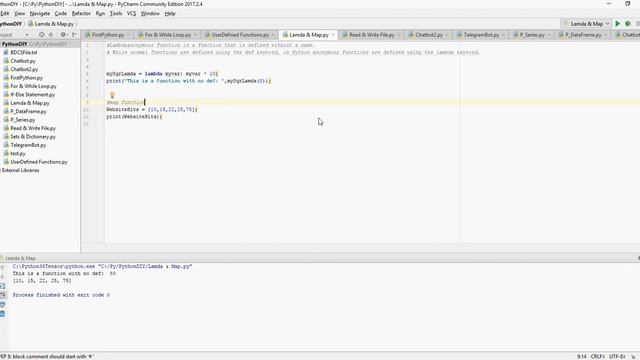The image size is (640, 360).
Task: Open the Project view type dropdown
Action: point(27,35)
